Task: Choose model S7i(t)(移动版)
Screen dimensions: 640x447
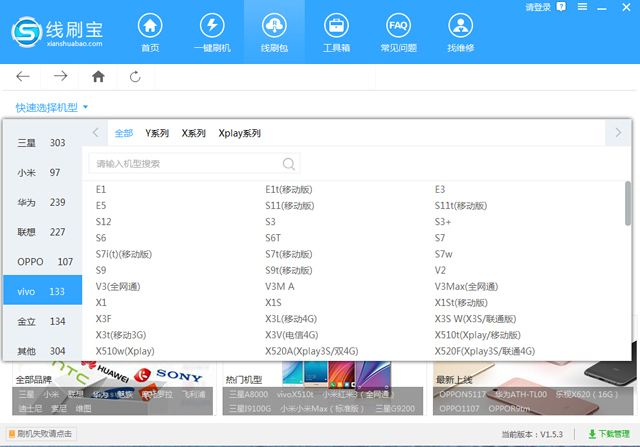Action: pyautogui.click(x=124, y=254)
